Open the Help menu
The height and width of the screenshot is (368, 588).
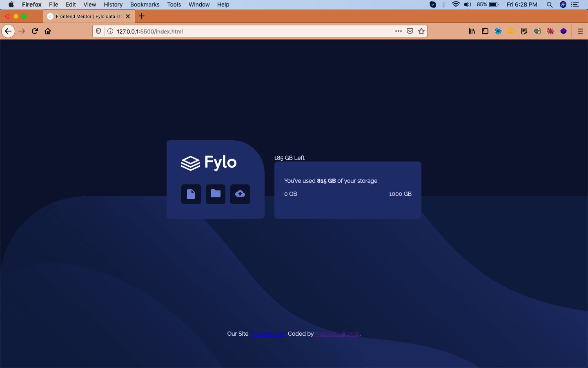pos(223,4)
